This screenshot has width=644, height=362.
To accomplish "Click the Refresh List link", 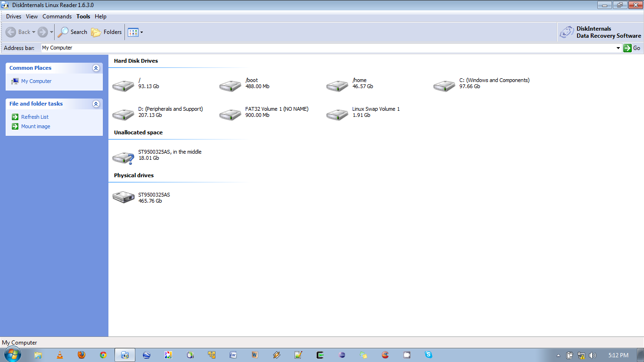I will [35, 117].
